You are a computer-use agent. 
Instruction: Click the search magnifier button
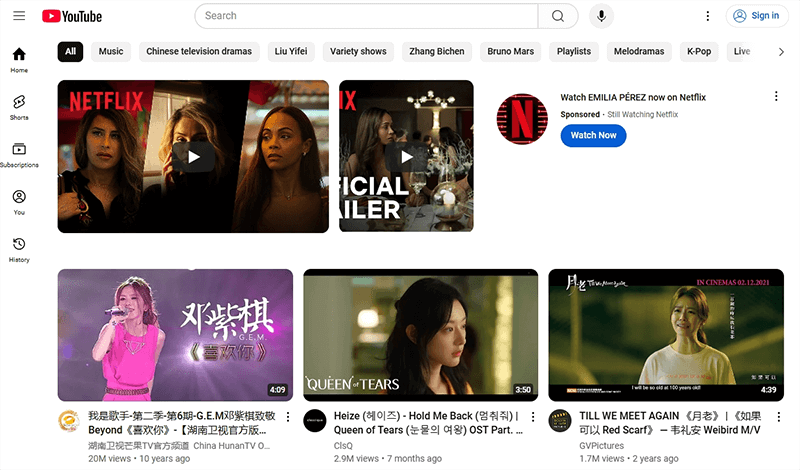point(558,16)
